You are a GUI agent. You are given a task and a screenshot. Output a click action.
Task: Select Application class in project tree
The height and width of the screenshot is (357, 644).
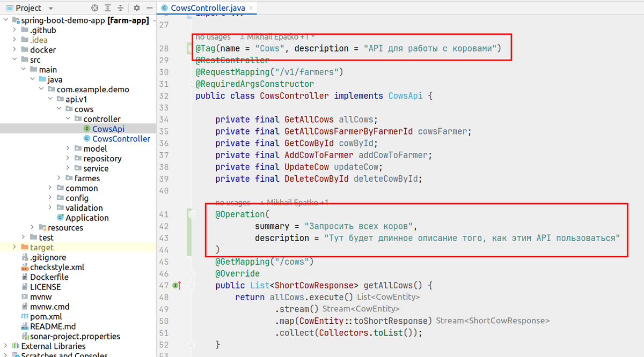(87, 218)
